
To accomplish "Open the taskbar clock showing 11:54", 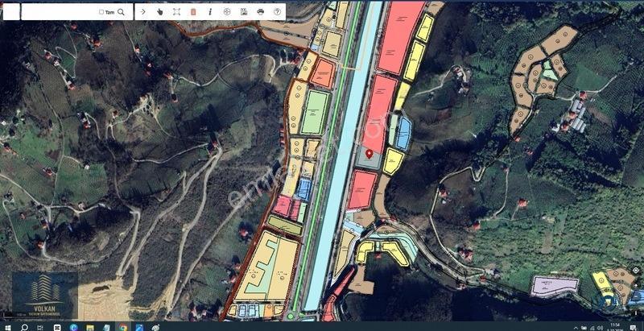I will 614,327.
